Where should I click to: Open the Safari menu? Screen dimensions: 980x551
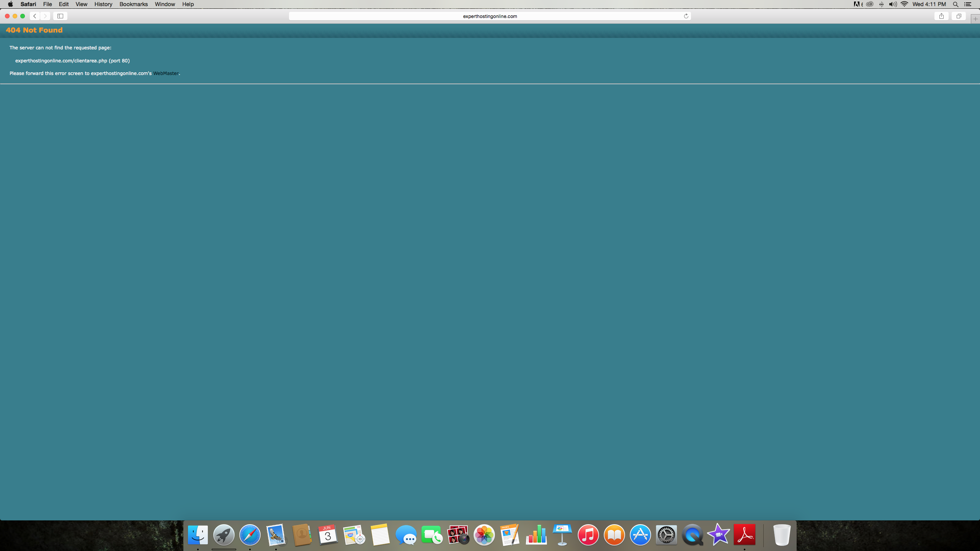pos(28,4)
